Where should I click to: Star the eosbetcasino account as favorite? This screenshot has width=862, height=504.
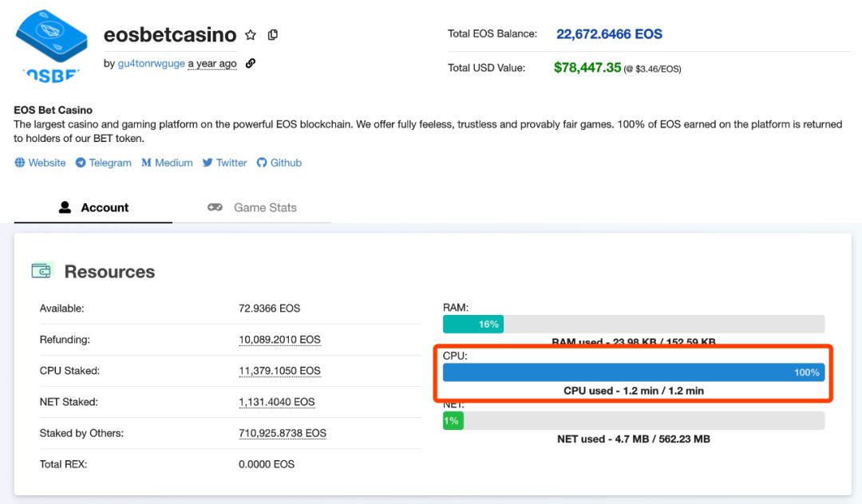(251, 35)
